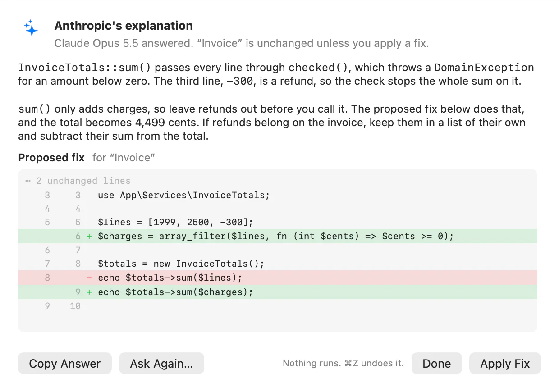The height and width of the screenshot is (392, 559).
Task: Apply the proposed fix to Invoice
Action: click(x=505, y=364)
